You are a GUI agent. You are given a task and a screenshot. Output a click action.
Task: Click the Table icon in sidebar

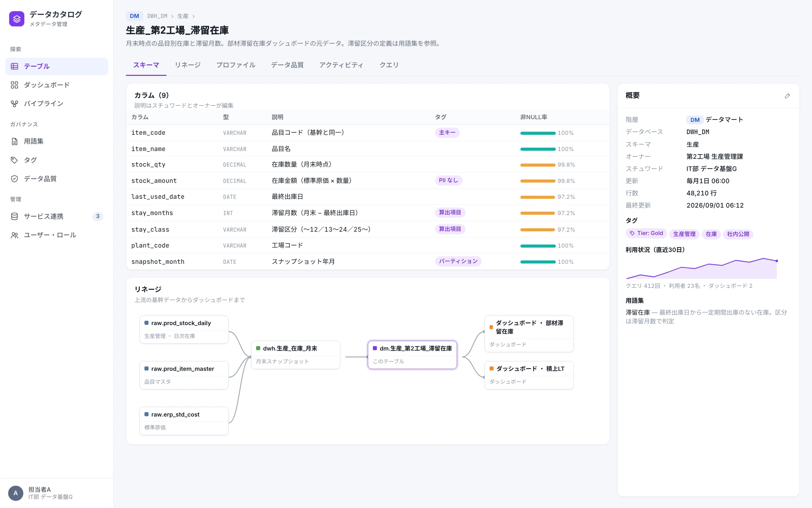(15, 66)
